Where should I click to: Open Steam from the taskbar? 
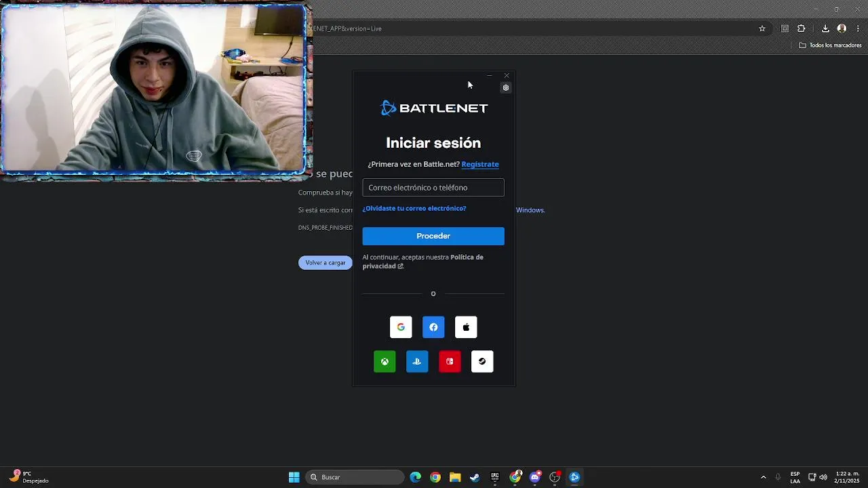(x=475, y=477)
